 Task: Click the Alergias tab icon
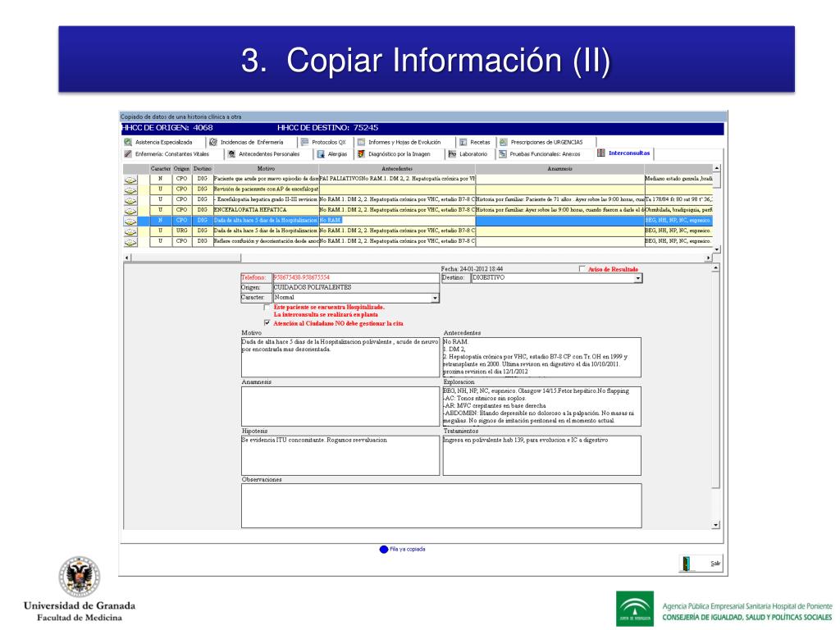[321, 153]
